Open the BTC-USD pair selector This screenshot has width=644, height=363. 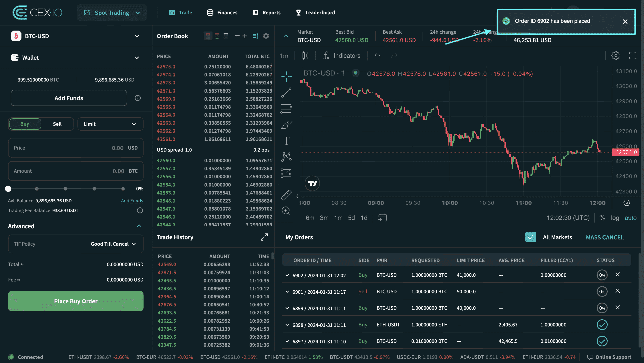click(x=75, y=36)
